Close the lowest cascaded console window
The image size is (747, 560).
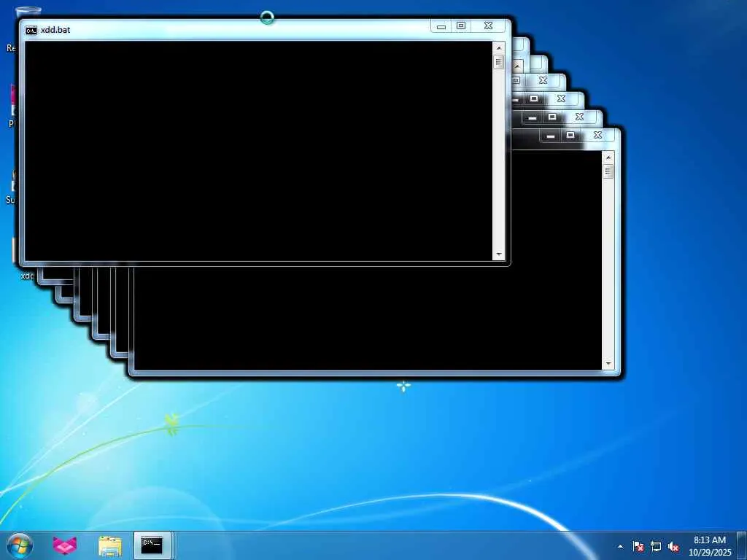point(597,136)
